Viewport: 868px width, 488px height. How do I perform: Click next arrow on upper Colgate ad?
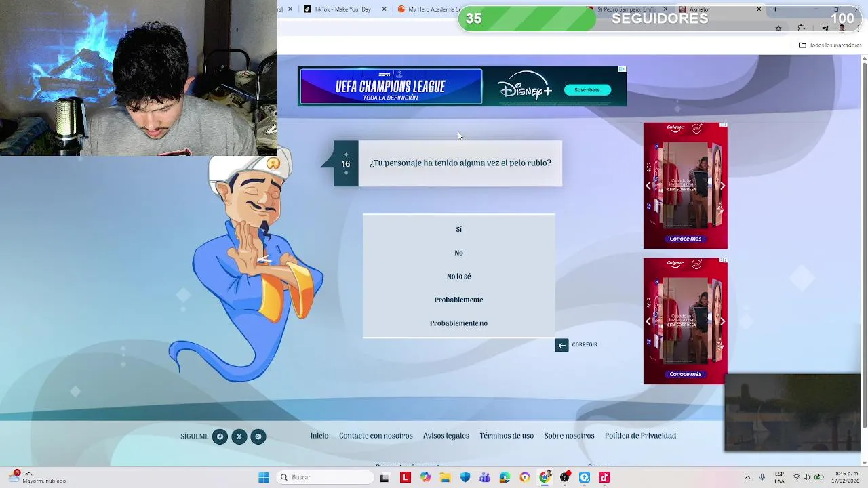tap(722, 185)
